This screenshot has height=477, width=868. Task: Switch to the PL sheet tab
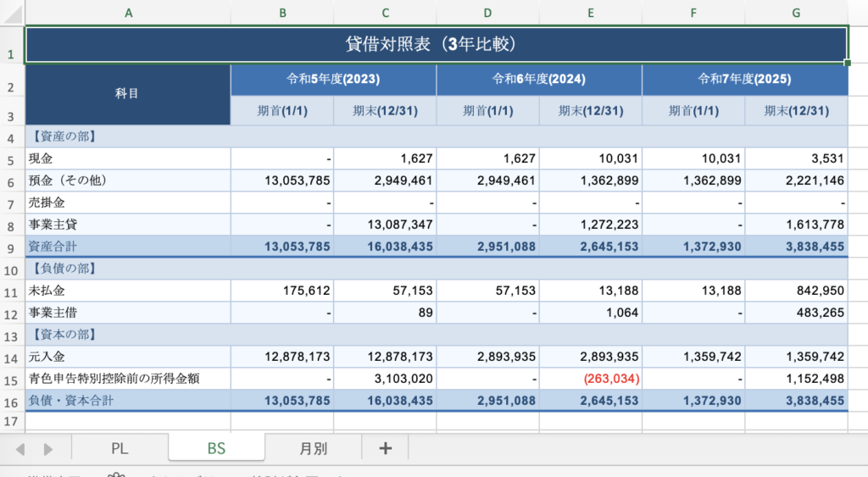coord(120,448)
